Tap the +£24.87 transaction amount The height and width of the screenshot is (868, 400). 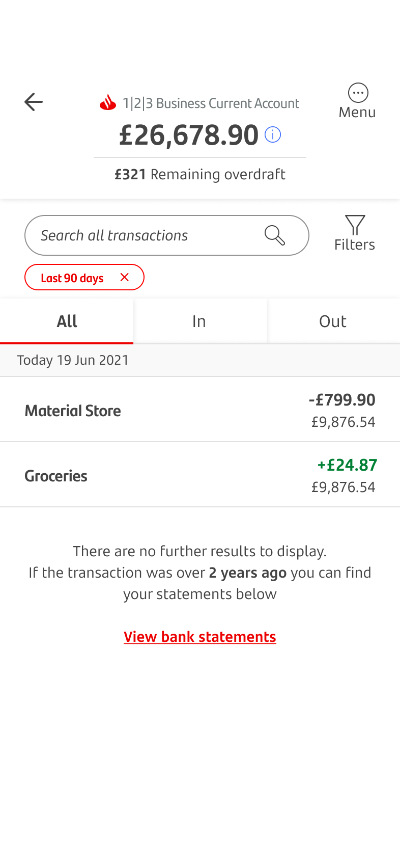tap(347, 465)
